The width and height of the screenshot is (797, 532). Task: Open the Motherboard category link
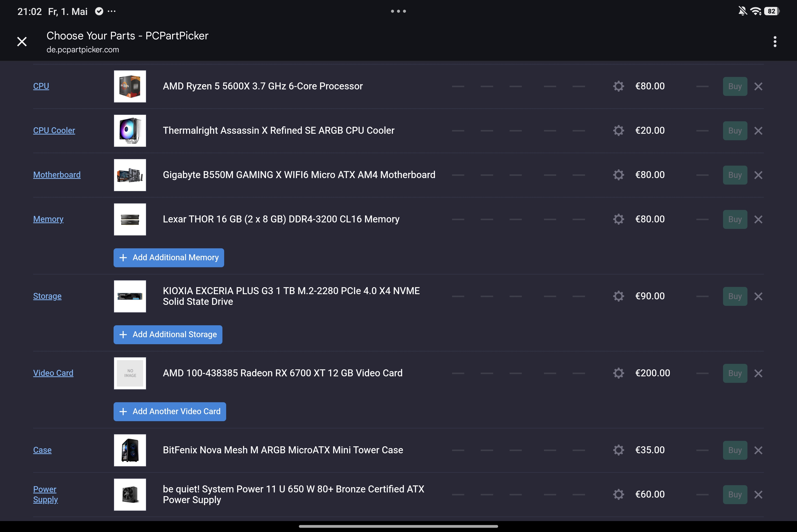tap(57, 175)
